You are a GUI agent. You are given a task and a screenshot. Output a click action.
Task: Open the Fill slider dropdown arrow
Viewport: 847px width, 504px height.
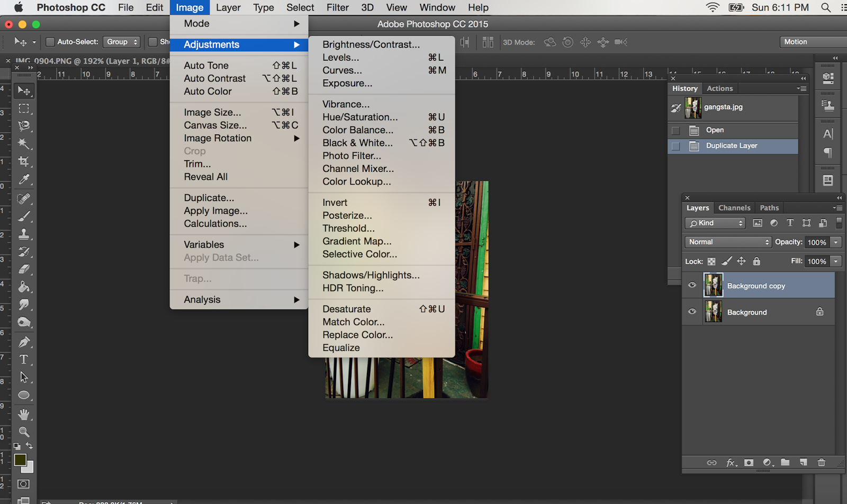click(836, 261)
